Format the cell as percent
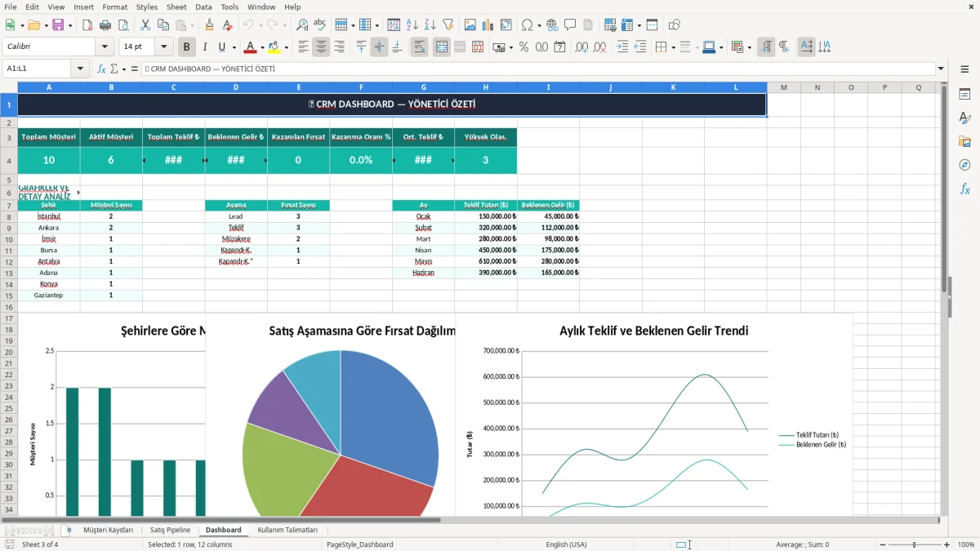 tap(523, 47)
